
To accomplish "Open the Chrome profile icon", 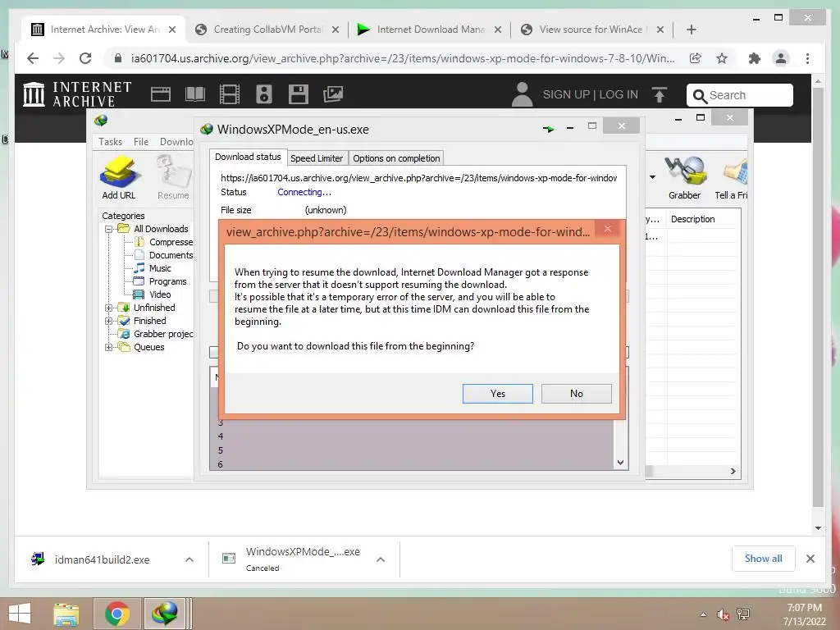I will point(781,58).
